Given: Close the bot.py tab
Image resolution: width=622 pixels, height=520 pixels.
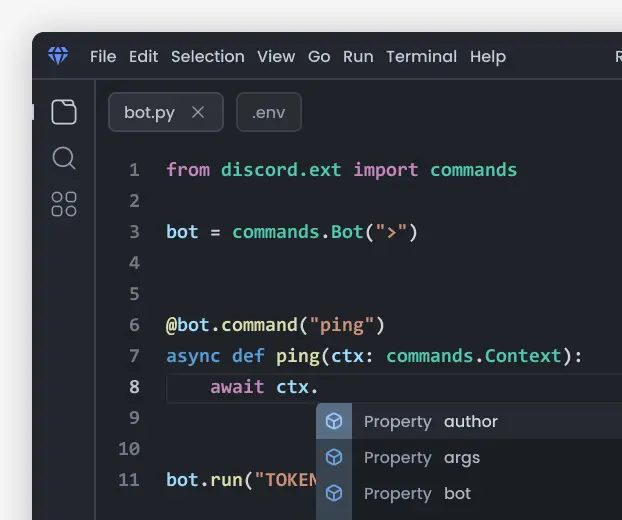Looking at the screenshot, I should point(198,112).
